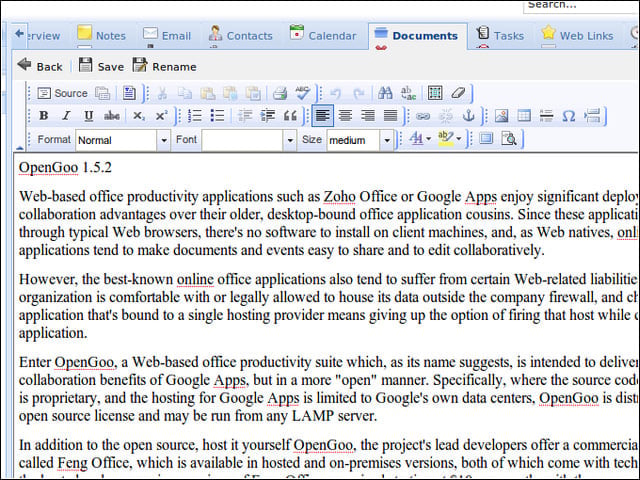Click the Paste clipboard icon

coord(208,93)
